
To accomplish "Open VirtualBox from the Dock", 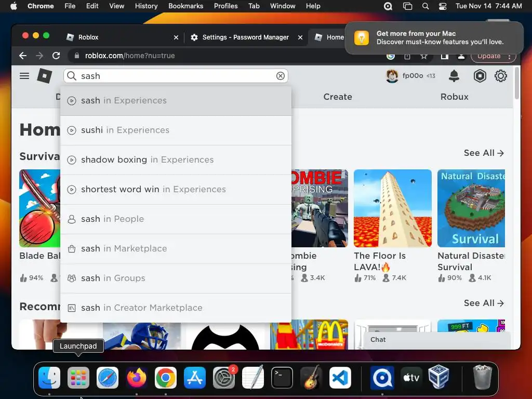I will (x=438, y=377).
